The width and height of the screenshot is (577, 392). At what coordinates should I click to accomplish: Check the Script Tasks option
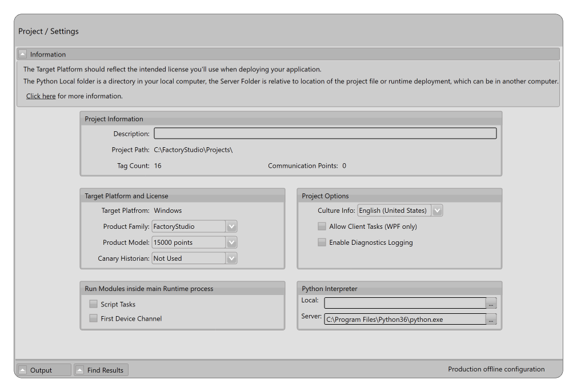coord(94,304)
